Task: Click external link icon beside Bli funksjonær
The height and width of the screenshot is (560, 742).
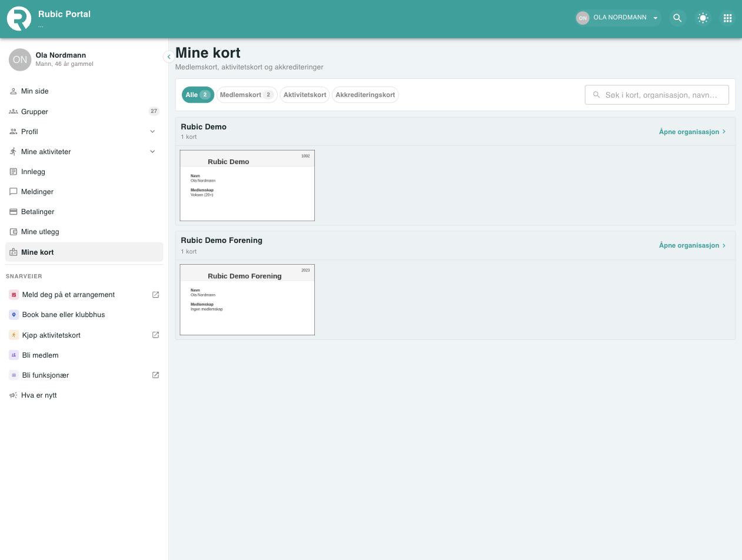Action: click(156, 375)
